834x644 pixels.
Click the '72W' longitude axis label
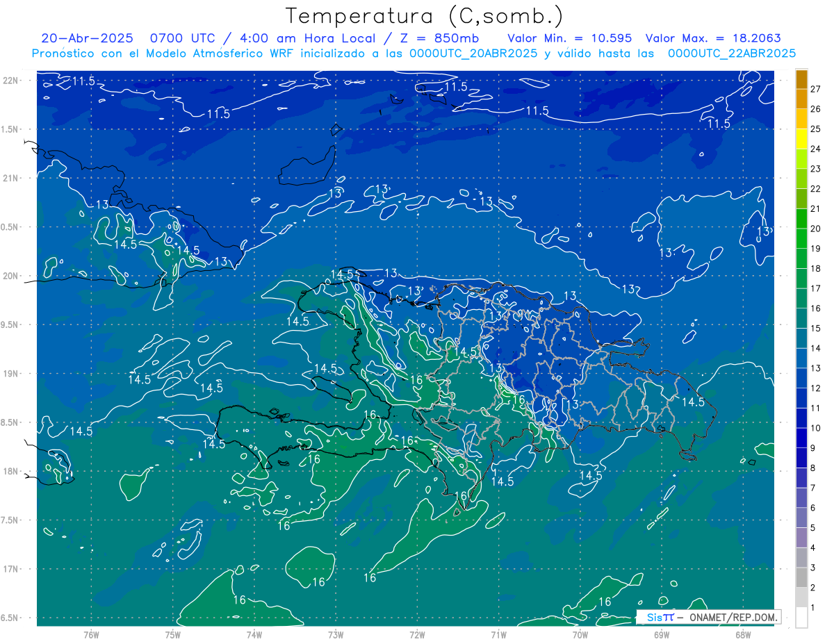pyautogui.click(x=417, y=634)
